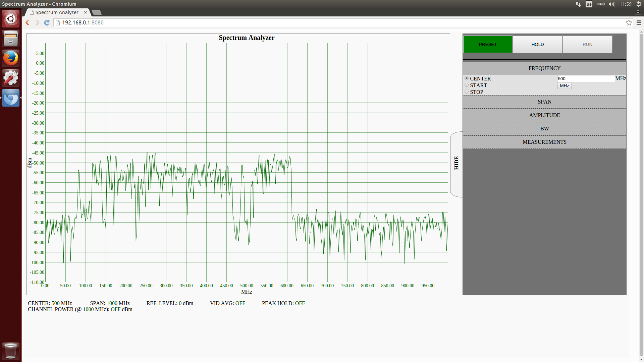Click the PEAK HOLD: OFF status
Screen dimensions: 644x362
[x=283, y=303]
